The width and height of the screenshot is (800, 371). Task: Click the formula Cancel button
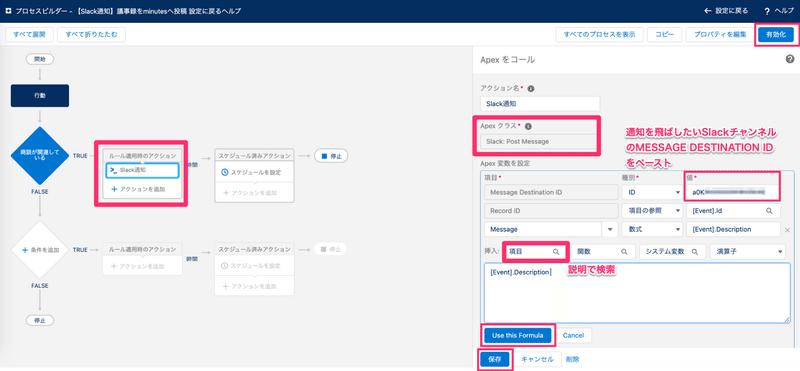[x=573, y=335]
